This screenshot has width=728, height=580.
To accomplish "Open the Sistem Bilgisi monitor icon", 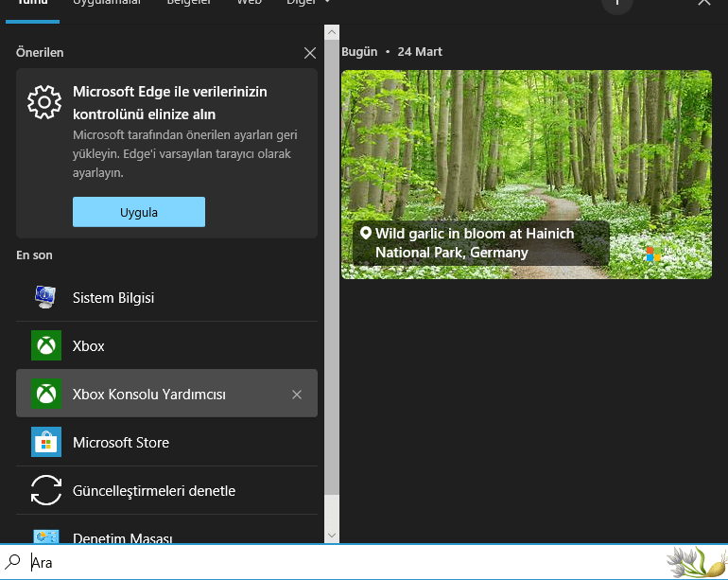I will pyautogui.click(x=45, y=297).
